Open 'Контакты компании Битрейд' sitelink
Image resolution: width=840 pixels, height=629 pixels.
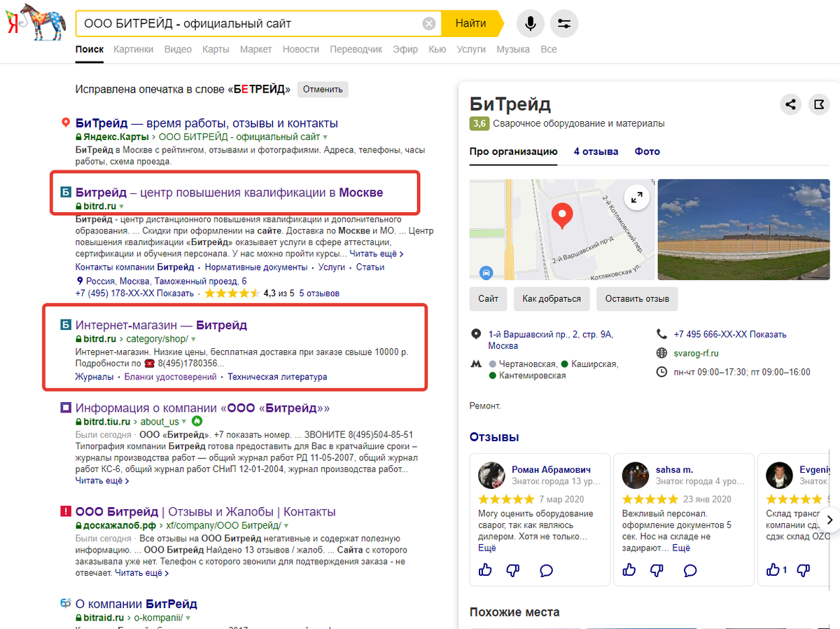134,267
